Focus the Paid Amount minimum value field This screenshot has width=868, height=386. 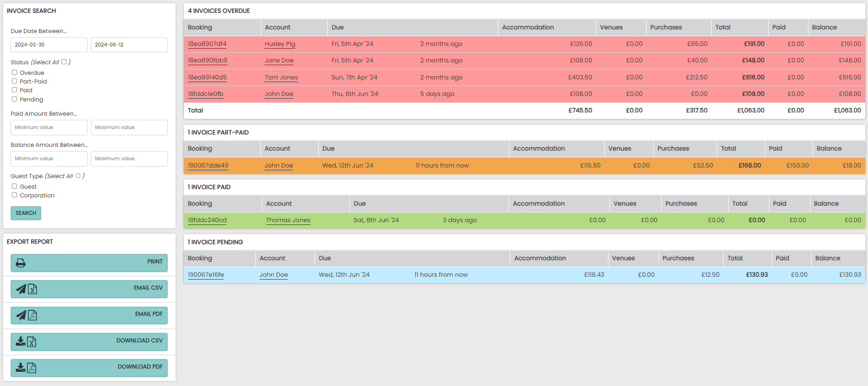(49, 128)
